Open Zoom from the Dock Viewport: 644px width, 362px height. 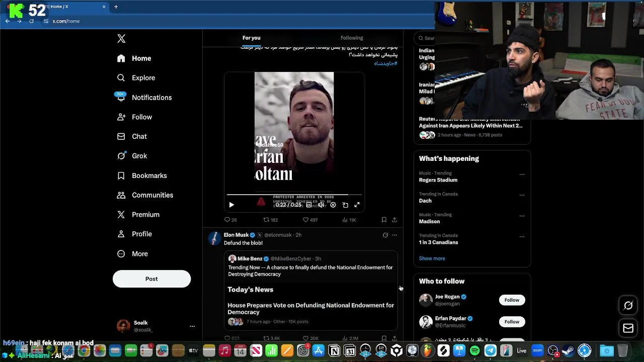[x=537, y=350]
